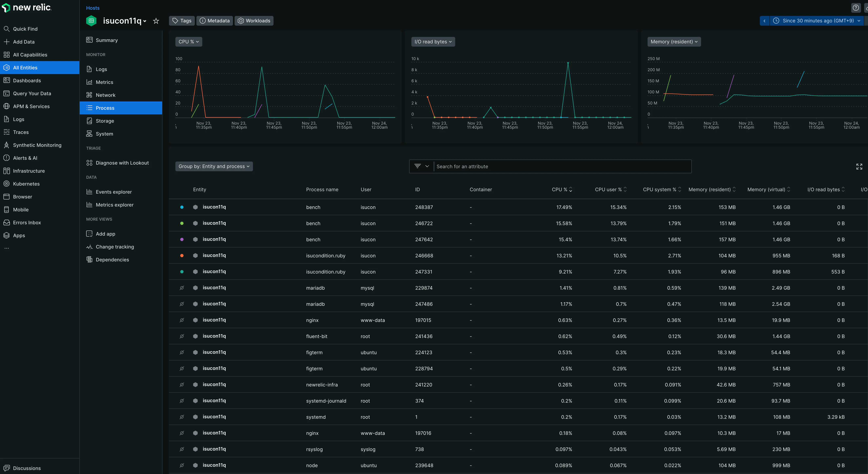Image resolution: width=868 pixels, height=474 pixels.
Task: Show mariadb 229874 on charts
Action: [x=182, y=288]
